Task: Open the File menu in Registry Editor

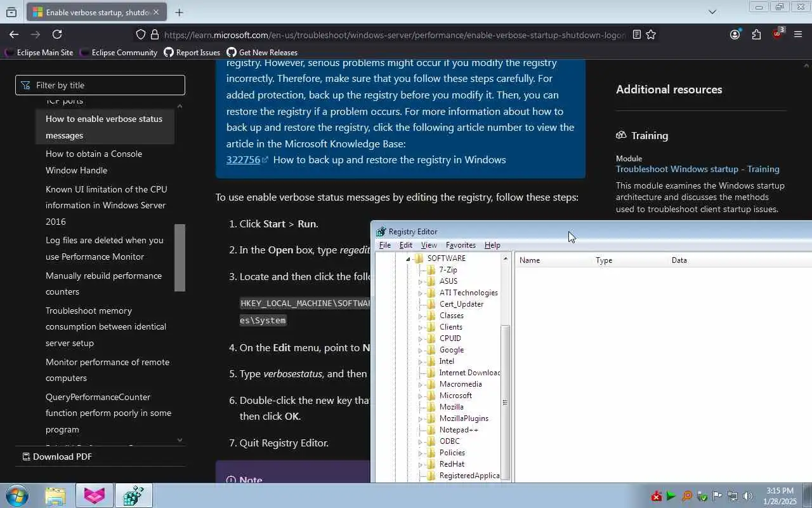Action: coord(385,245)
